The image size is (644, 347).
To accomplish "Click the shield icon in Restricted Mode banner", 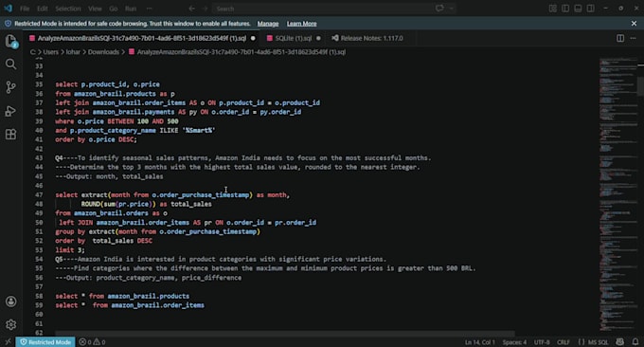I will (x=8, y=24).
